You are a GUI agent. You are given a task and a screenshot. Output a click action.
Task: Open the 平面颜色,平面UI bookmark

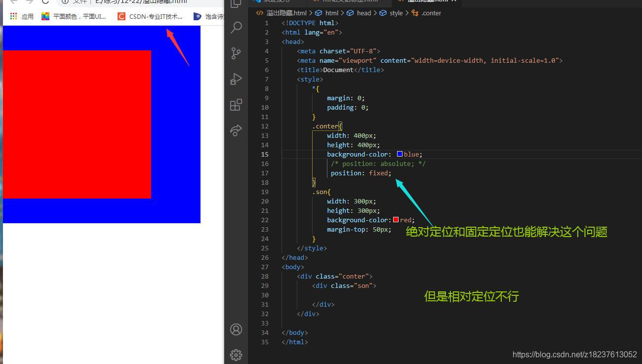pos(74,16)
